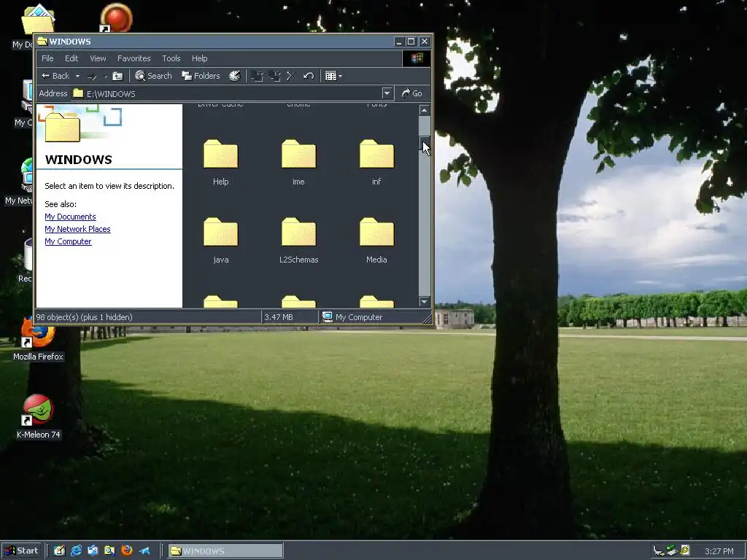Click the 3:27 PM clock
This screenshot has width=747, height=560.
coord(719,551)
